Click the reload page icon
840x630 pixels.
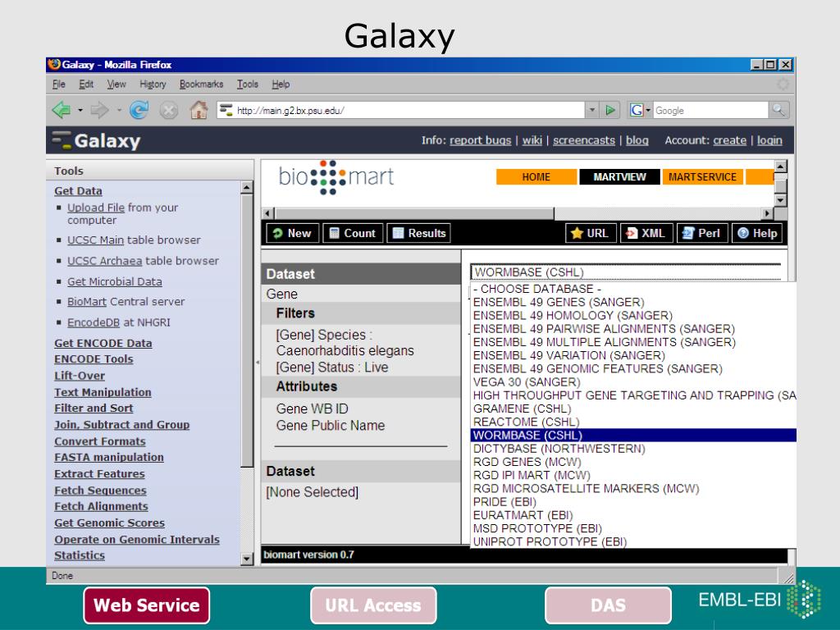coord(139,111)
